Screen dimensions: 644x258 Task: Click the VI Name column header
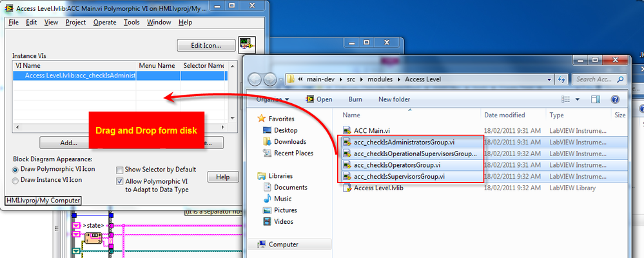(x=75, y=65)
